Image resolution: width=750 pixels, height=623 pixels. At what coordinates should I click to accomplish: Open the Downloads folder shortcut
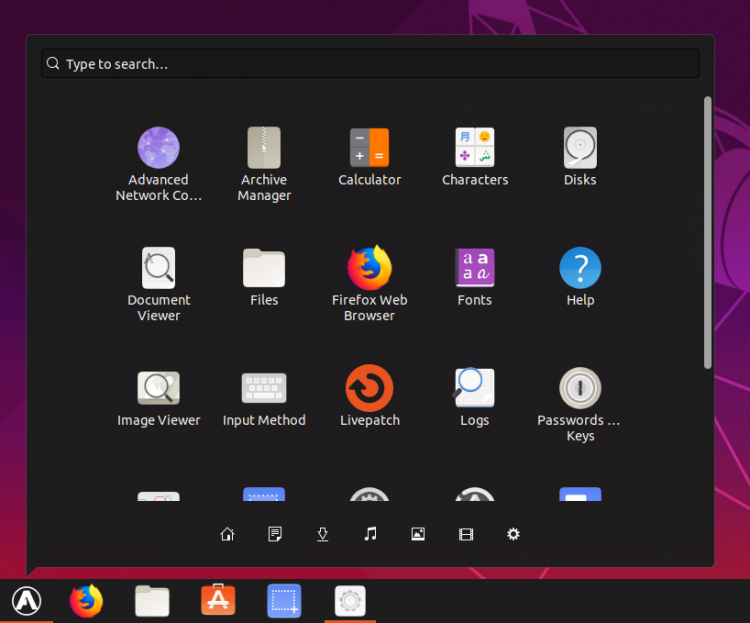[322, 534]
